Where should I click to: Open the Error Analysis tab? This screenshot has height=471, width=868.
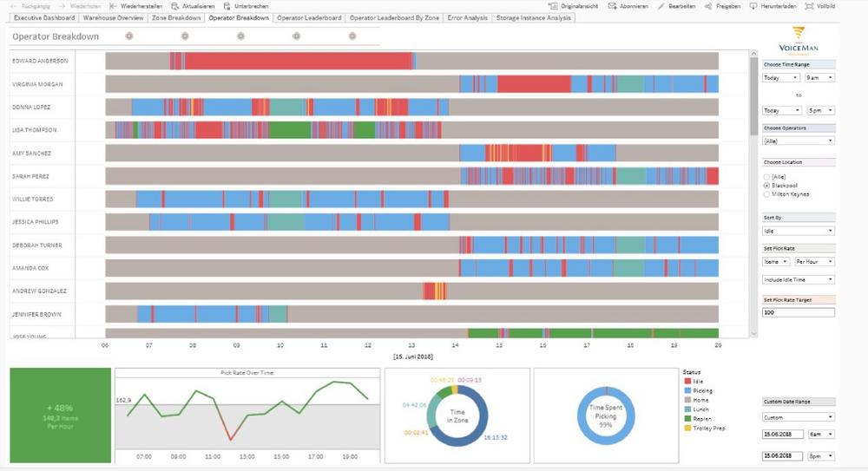click(467, 17)
